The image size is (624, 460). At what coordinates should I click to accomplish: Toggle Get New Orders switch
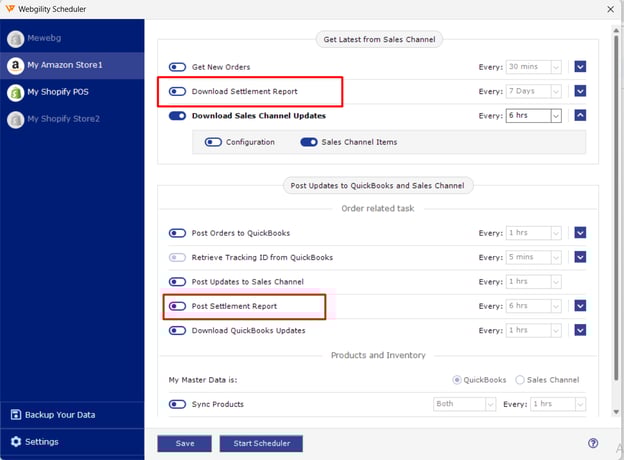pyautogui.click(x=177, y=67)
